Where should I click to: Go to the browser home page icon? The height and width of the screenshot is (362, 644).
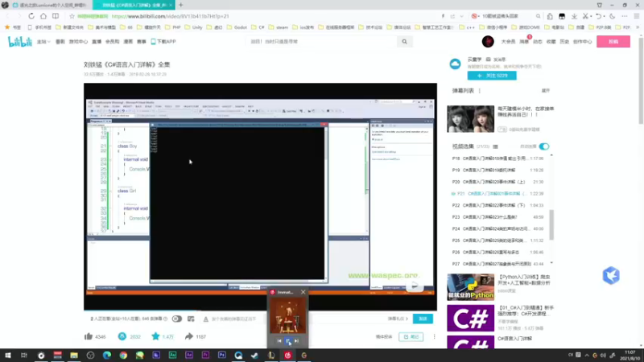(x=43, y=16)
